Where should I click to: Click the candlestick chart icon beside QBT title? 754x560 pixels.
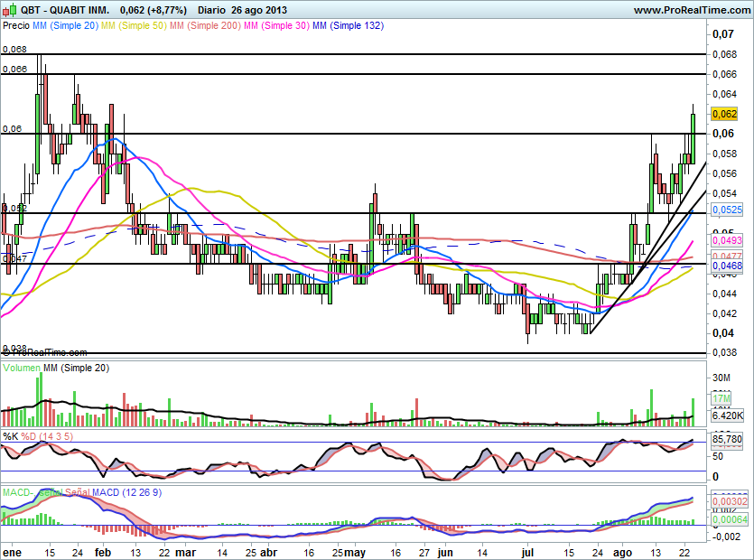click(9, 10)
